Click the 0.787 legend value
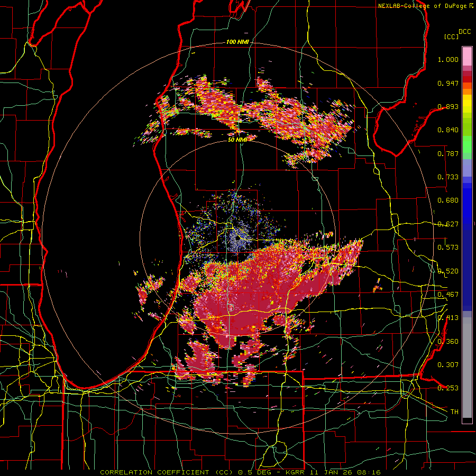Screen dimensions: 476x476 (448, 153)
